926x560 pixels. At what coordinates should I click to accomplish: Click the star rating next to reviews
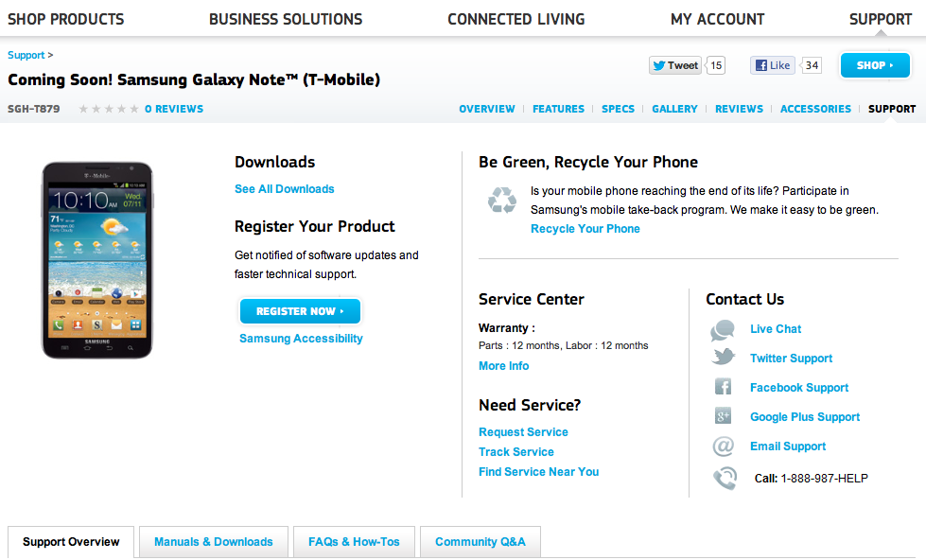pyautogui.click(x=108, y=109)
